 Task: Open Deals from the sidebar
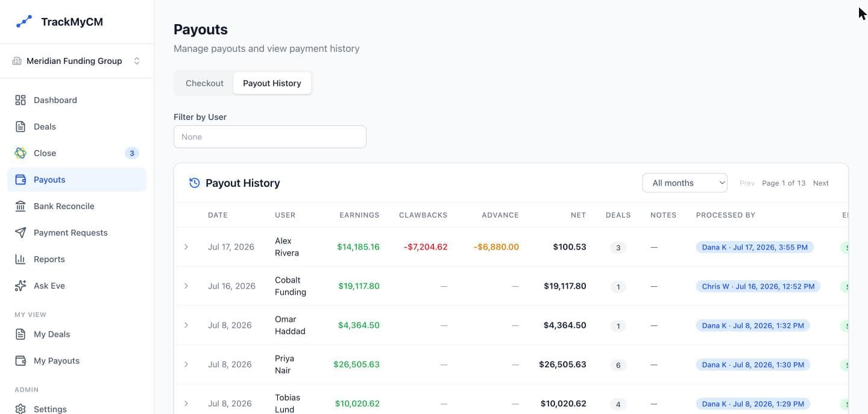77,127
